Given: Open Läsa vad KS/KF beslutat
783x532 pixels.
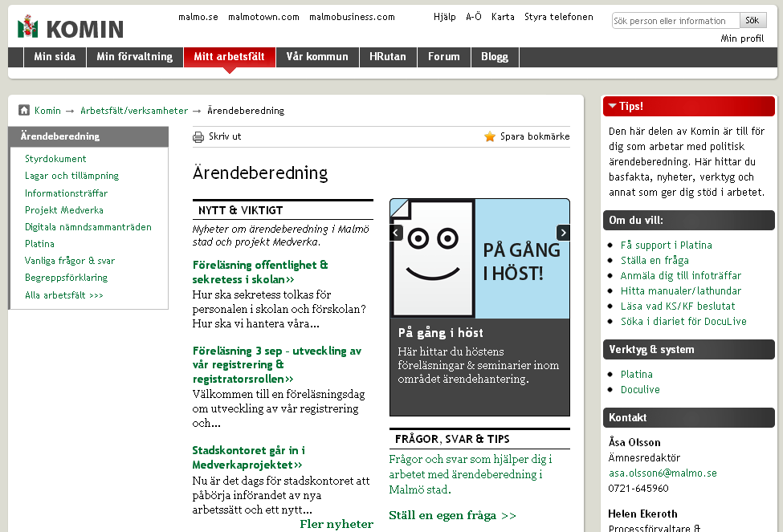Looking at the screenshot, I should (x=678, y=306).
